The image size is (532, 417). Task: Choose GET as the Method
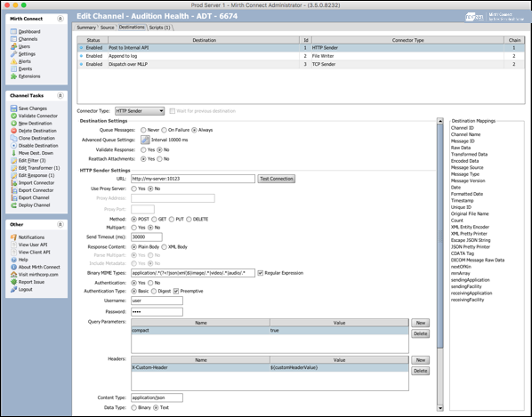point(155,220)
